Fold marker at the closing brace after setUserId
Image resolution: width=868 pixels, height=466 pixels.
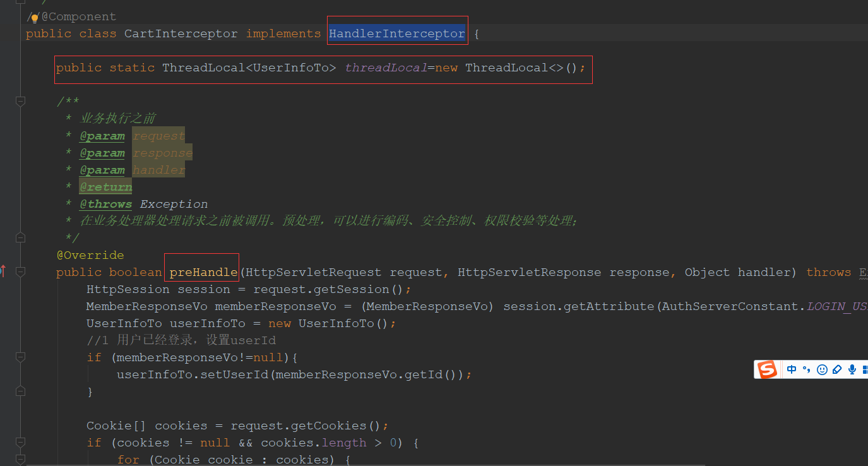point(20,391)
